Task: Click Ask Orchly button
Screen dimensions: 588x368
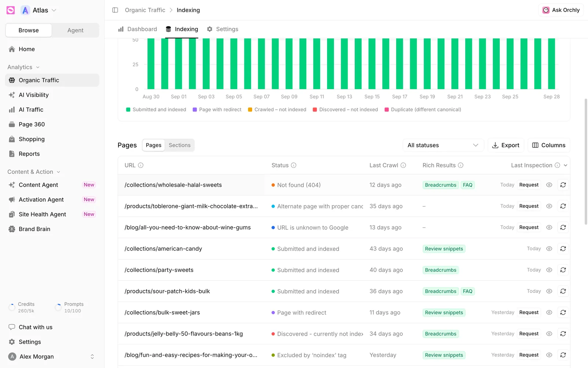Action: click(x=561, y=10)
